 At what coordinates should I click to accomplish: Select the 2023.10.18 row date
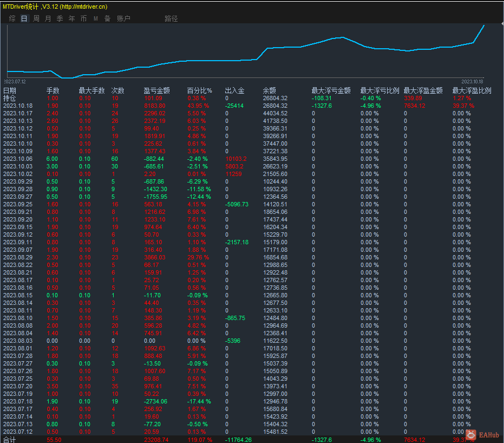[18, 106]
